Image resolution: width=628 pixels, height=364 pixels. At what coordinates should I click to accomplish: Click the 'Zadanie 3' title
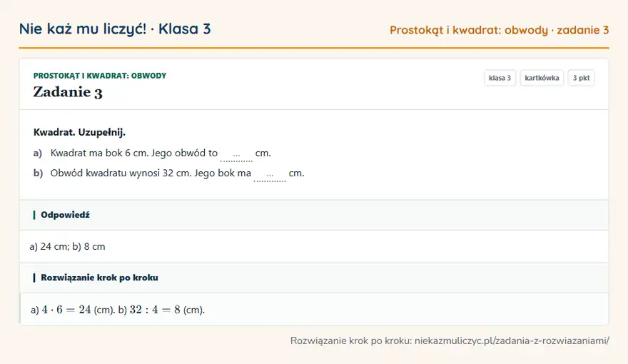tap(68, 92)
